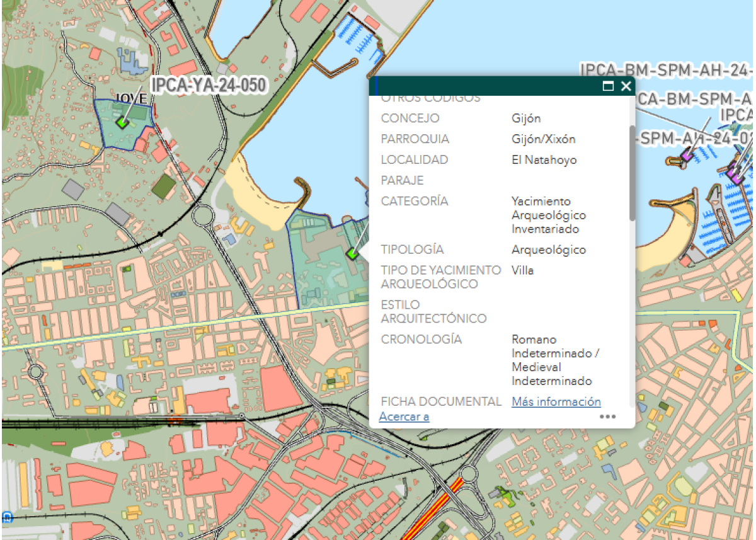Click the IPCA-YA-24-050 map label
Screen dimensions: 756x540
tap(207, 85)
